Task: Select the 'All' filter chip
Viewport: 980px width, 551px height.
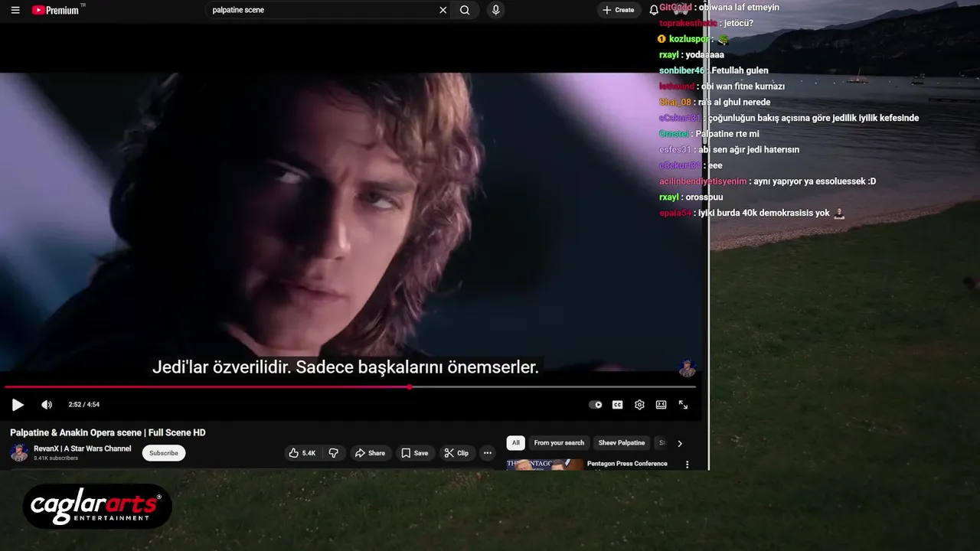Action: click(x=516, y=443)
